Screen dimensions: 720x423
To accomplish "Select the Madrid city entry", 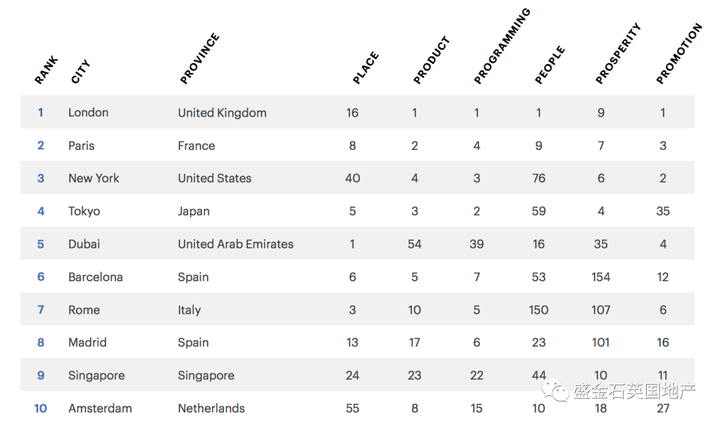I will (x=87, y=343).
